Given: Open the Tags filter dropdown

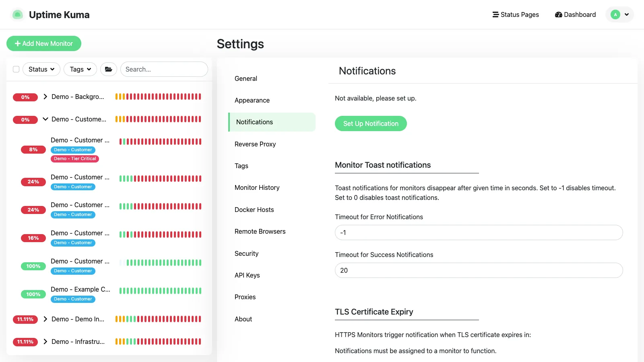Looking at the screenshot, I should pyautogui.click(x=80, y=69).
